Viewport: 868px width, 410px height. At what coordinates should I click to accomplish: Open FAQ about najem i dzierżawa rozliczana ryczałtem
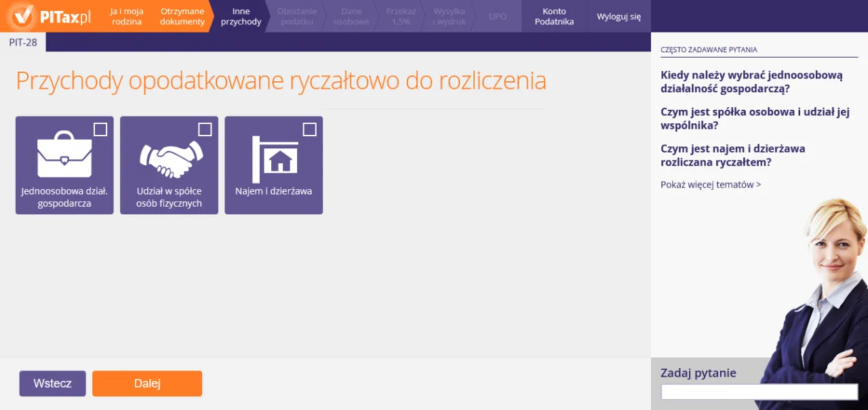point(734,155)
